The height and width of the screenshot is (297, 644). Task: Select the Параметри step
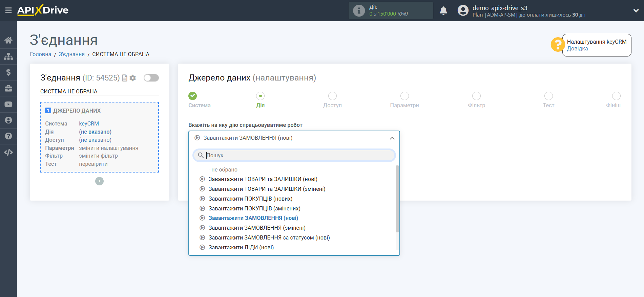(404, 96)
